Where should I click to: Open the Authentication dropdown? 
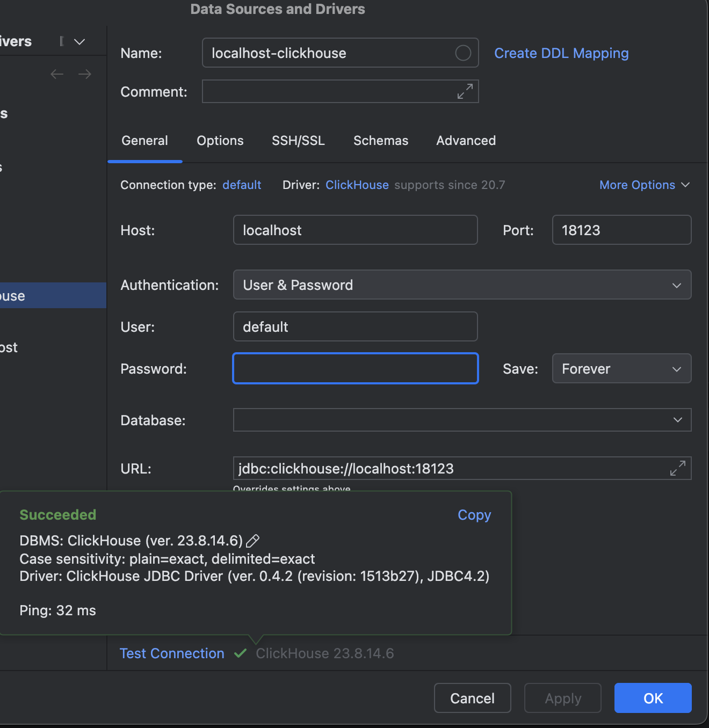462,285
